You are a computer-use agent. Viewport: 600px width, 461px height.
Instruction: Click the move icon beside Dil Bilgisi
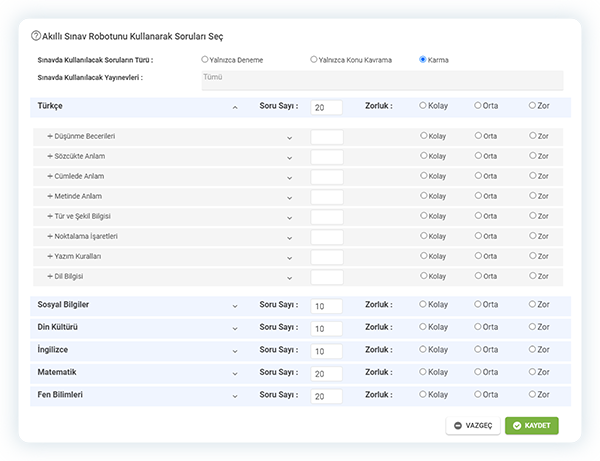click(49, 276)
